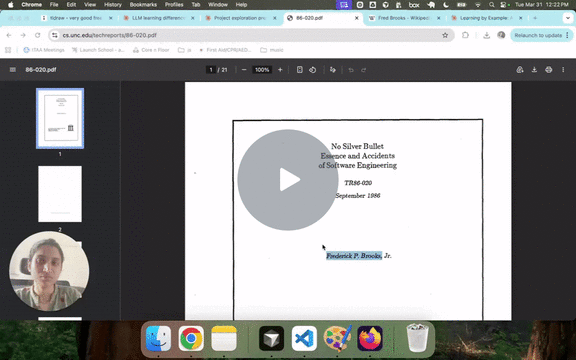
Task: Switch to Project exploration tab
Action: pyautogui.click(x=240, y=18)
